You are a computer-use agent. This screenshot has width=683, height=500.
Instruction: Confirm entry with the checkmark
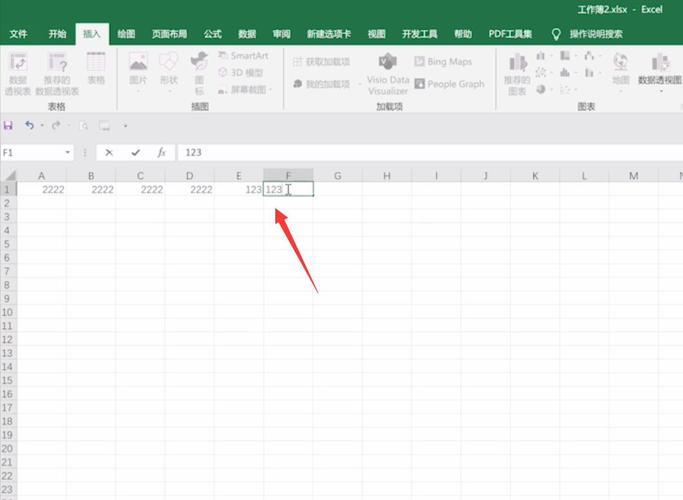pos(135,152)
